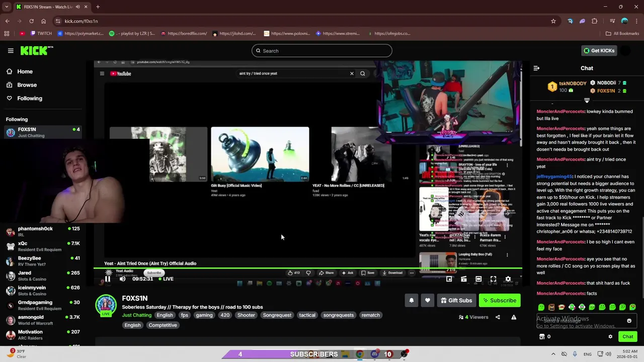The image size is (644, 362).
Task: Open browser extensions puzzle icon
Action: point(595,21)
